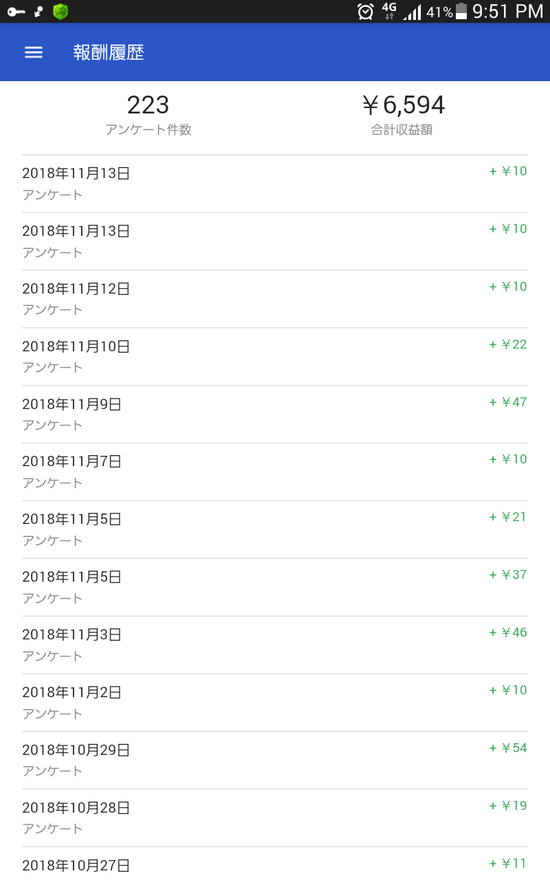Open the first 2018年11月13日 survey entry
Viewport: 550px width, 880px height.
[x=275, y=184]
